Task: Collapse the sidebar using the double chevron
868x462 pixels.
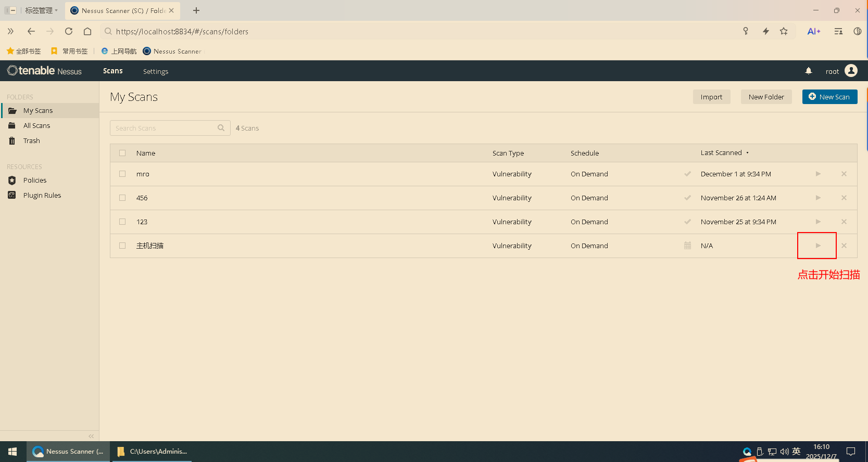Action: pos(91,436)
